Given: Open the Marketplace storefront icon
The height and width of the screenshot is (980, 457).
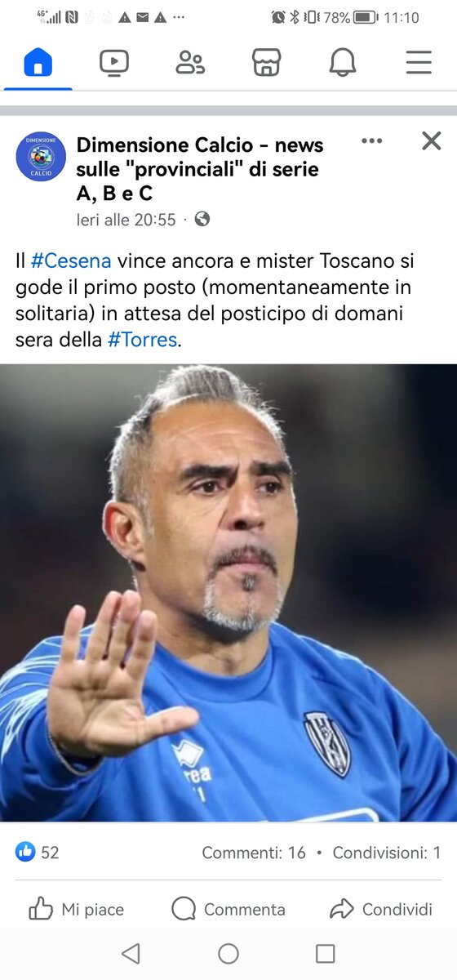Looking at the screenshot, I should click(x=267, y=62).
